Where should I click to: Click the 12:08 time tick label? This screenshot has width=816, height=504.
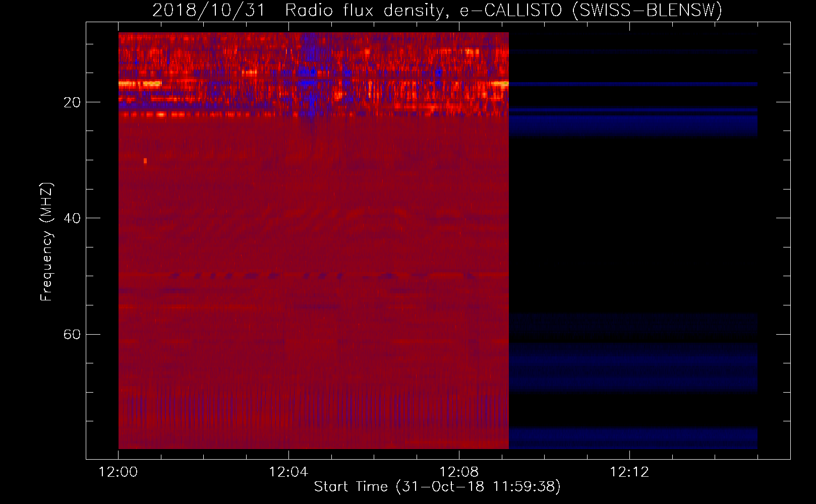tap(459, 472)
